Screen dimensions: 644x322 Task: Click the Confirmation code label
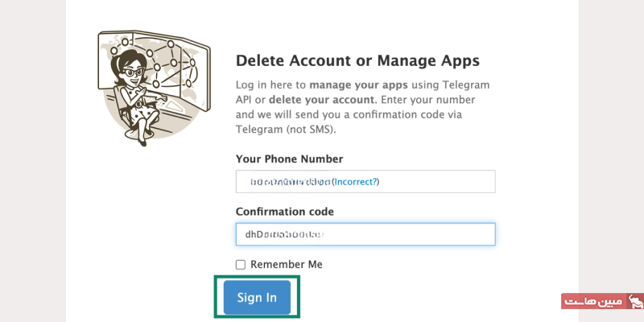pyautogui.click(x=285, y=212)
